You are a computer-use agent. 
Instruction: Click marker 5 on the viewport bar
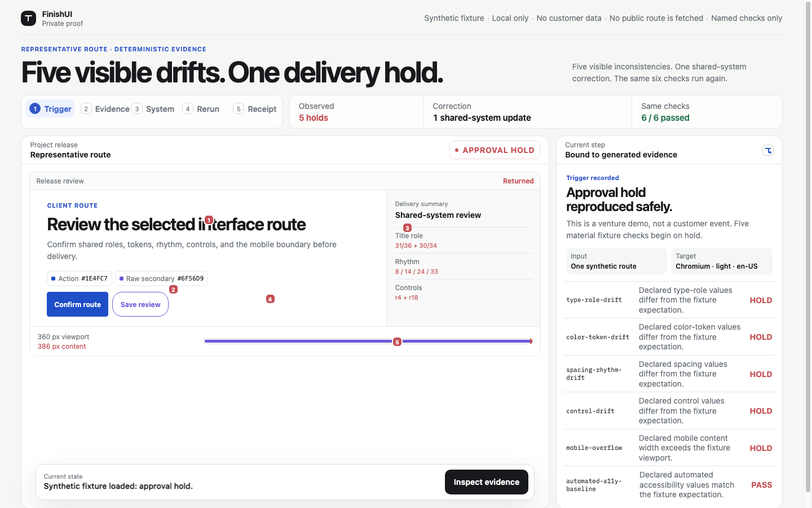coord(397,341)
